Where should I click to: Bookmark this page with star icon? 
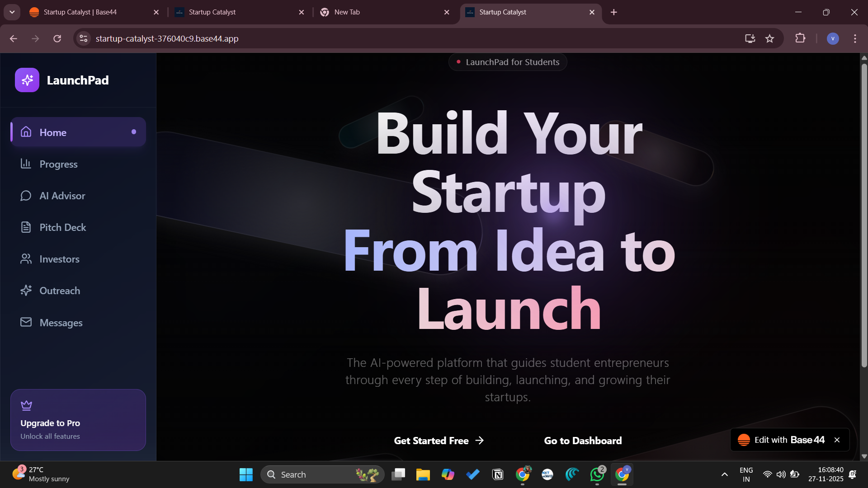[769, 39]
